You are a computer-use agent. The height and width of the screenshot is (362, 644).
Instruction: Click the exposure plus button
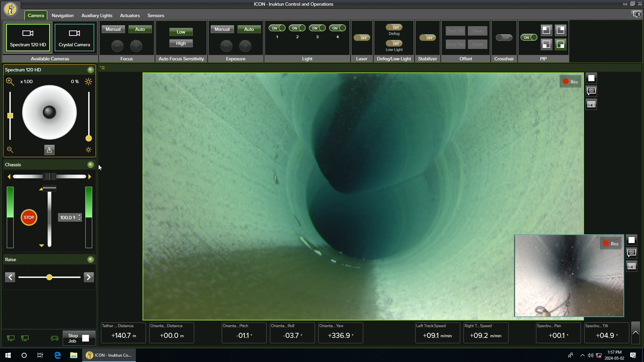(x=245, y=46)
